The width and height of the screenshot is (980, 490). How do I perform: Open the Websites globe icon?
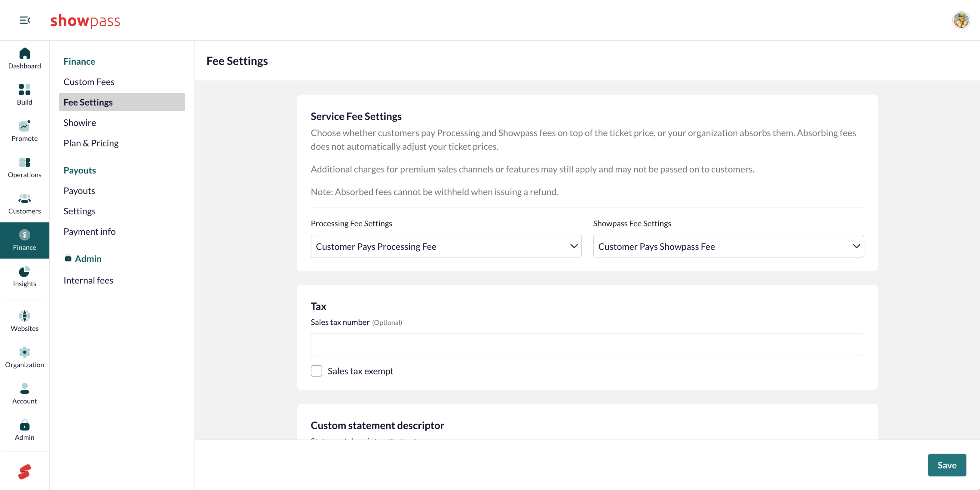25,316
